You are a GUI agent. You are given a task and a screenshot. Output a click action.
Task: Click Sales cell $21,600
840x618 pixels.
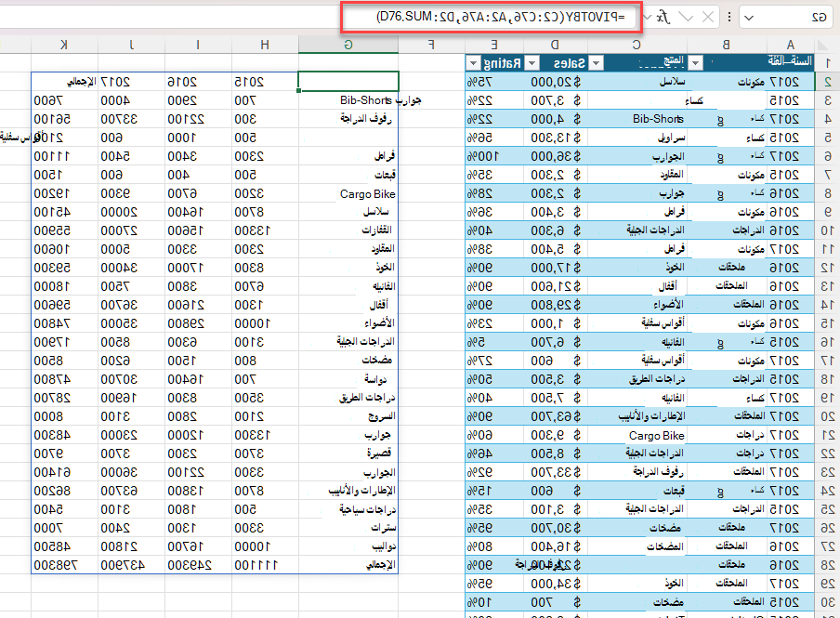[x=556, y=286]
